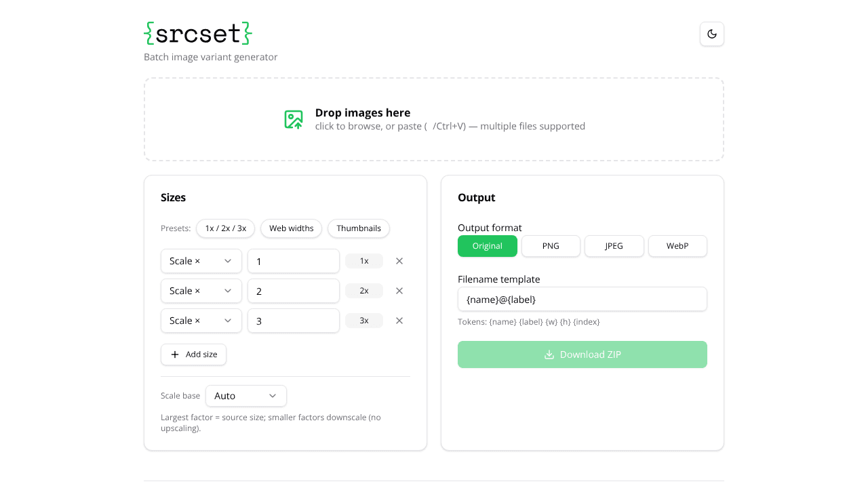Remove the 3x size row

[x=399, y=321]
